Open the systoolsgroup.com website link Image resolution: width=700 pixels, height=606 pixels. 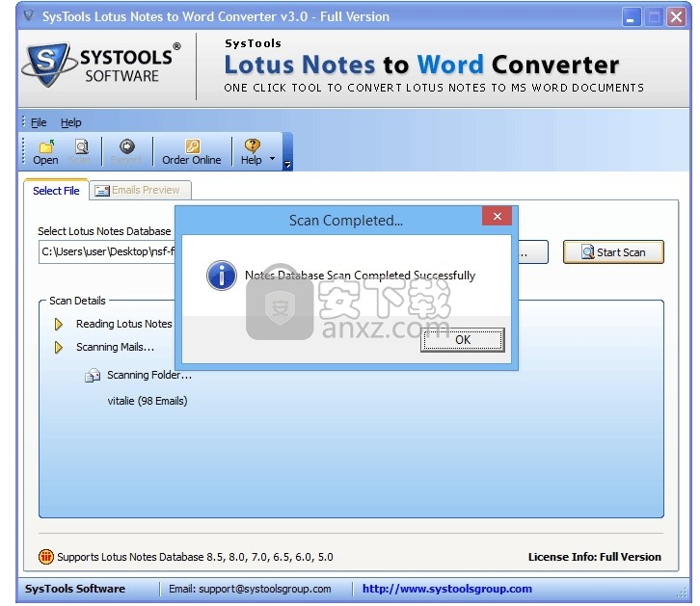tap(446, 589)
